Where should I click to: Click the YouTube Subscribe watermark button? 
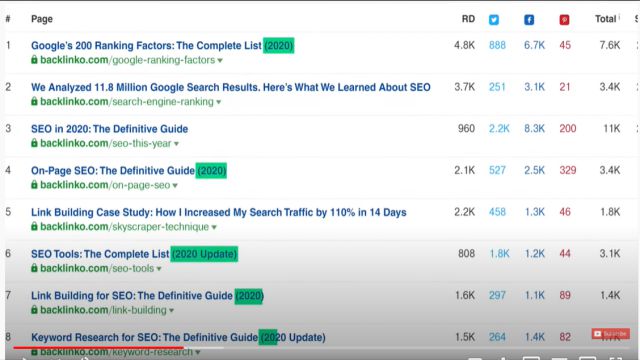[611, 334]
